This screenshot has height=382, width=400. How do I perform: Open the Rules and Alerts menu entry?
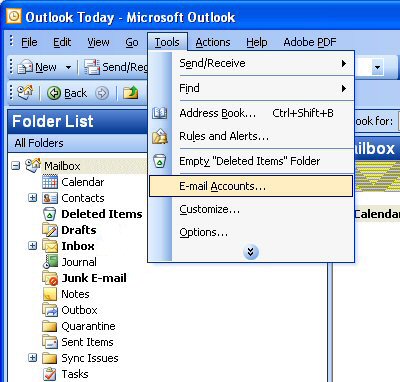224,136
